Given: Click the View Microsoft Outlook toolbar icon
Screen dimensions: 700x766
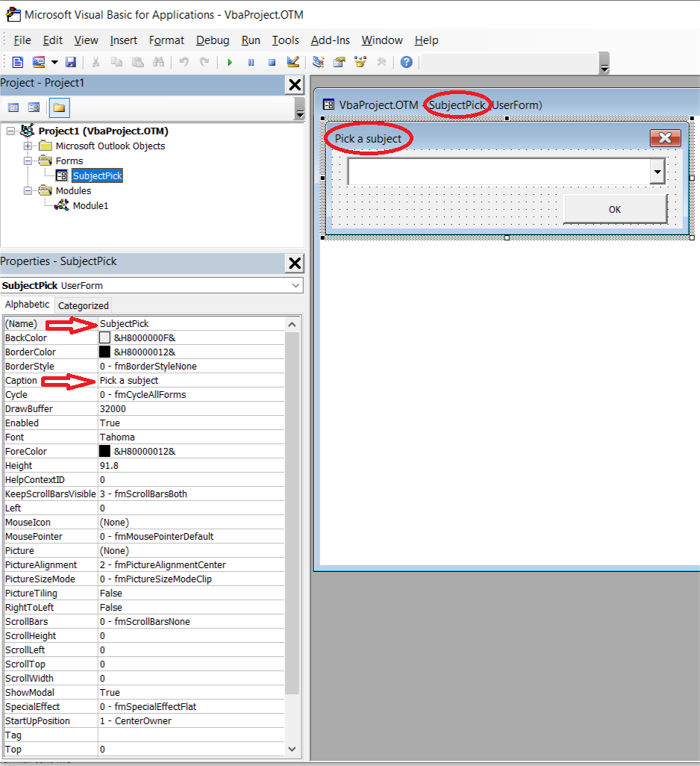Looking at the screenshot, I should [18, 62].
